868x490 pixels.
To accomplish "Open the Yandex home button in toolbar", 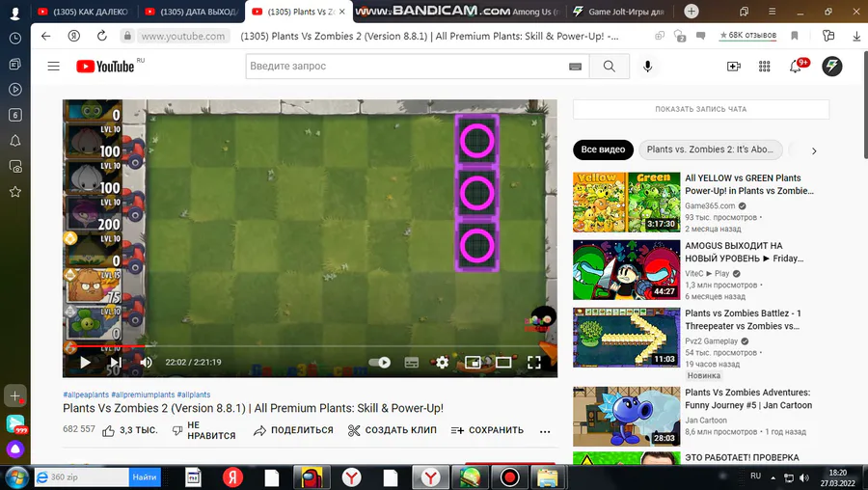I will [73, 36].
